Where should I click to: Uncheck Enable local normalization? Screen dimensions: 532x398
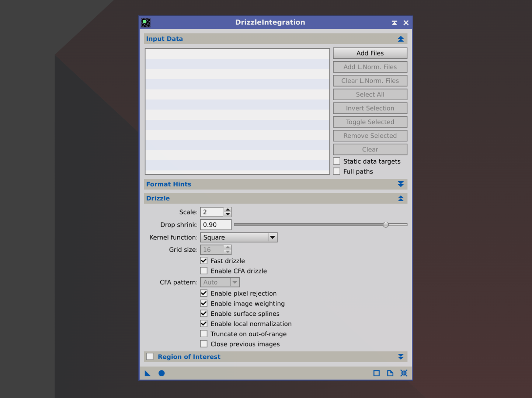204,324
